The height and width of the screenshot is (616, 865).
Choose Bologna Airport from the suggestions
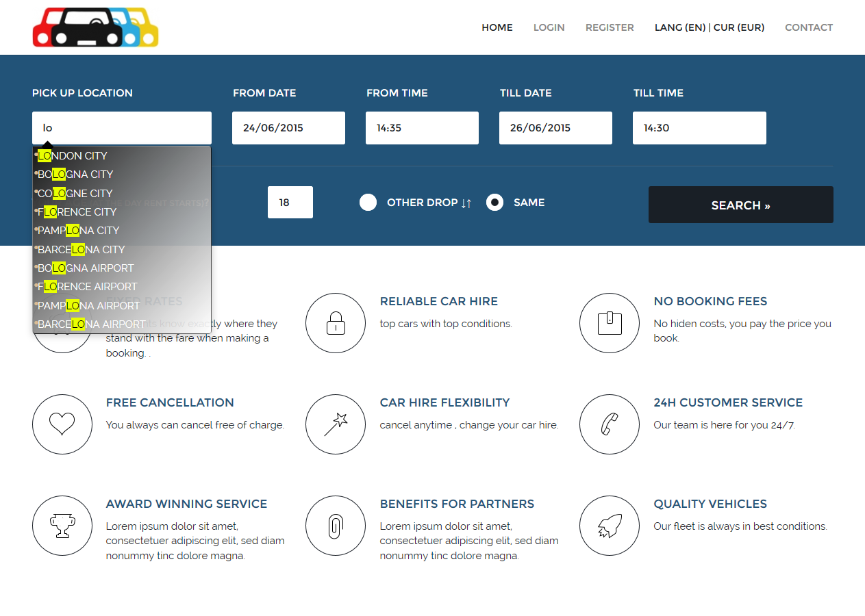[122, 268]
